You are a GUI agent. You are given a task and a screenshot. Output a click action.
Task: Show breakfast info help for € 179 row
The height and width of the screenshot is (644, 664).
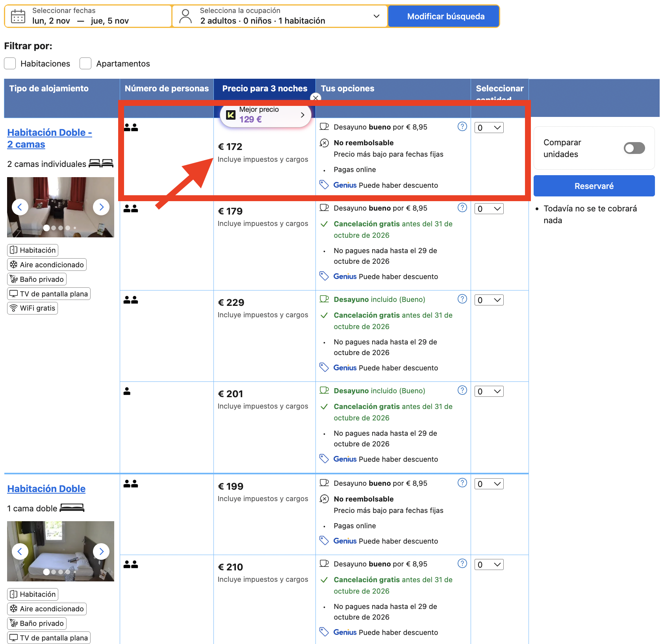pos(462,207)
